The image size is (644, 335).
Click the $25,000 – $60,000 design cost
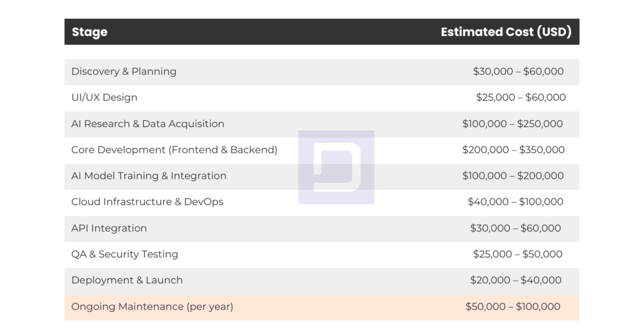tap(521, 98)
